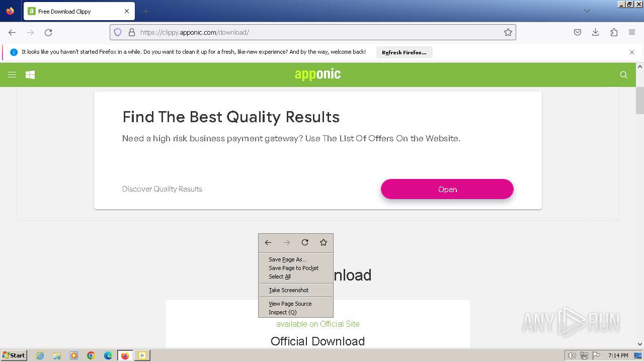Click the scrollbar up arrow

pos(640,67)
